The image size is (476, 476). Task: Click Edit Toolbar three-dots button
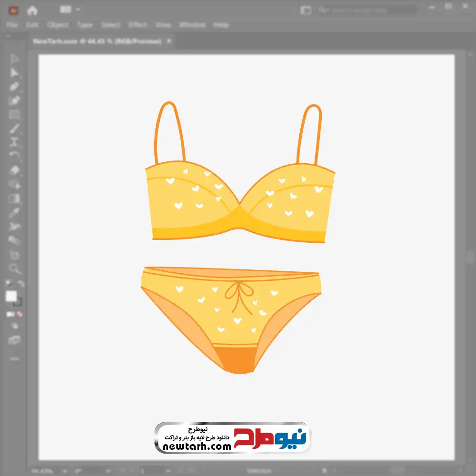14,358
